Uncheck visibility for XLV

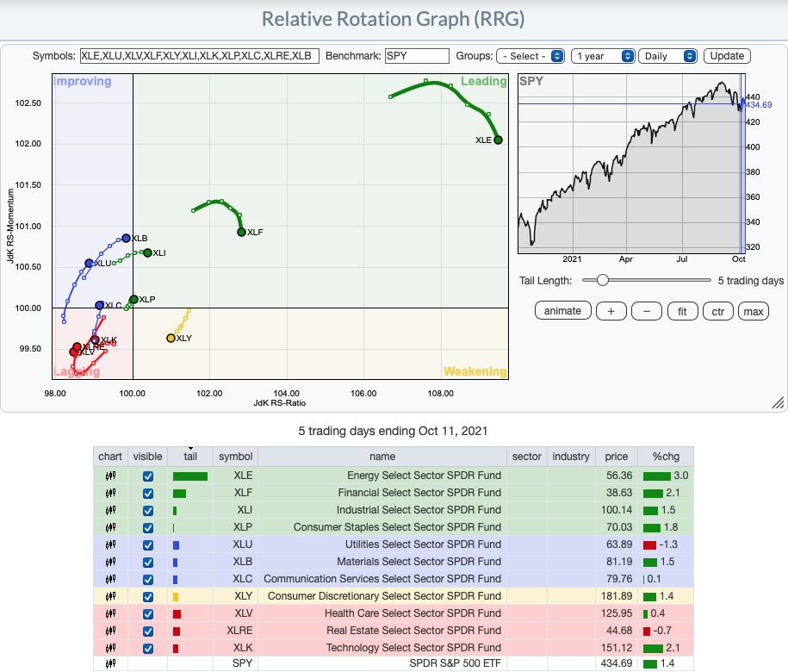click(x=148, y=613)
